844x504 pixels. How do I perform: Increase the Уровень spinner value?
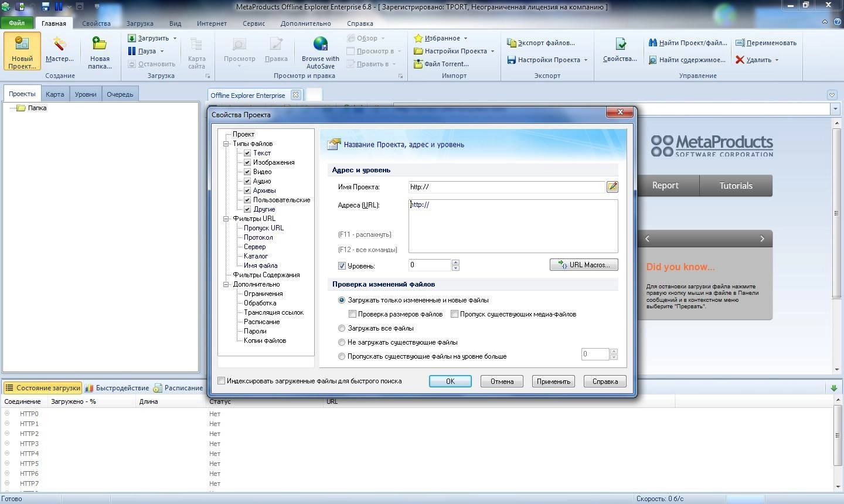[x=455, y=262]
